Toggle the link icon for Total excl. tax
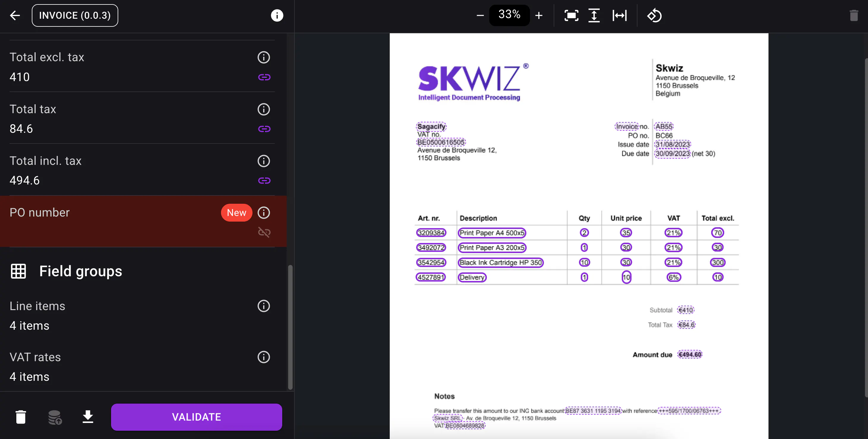This screenshot has width=868, height=439. (x=264, y=77)
